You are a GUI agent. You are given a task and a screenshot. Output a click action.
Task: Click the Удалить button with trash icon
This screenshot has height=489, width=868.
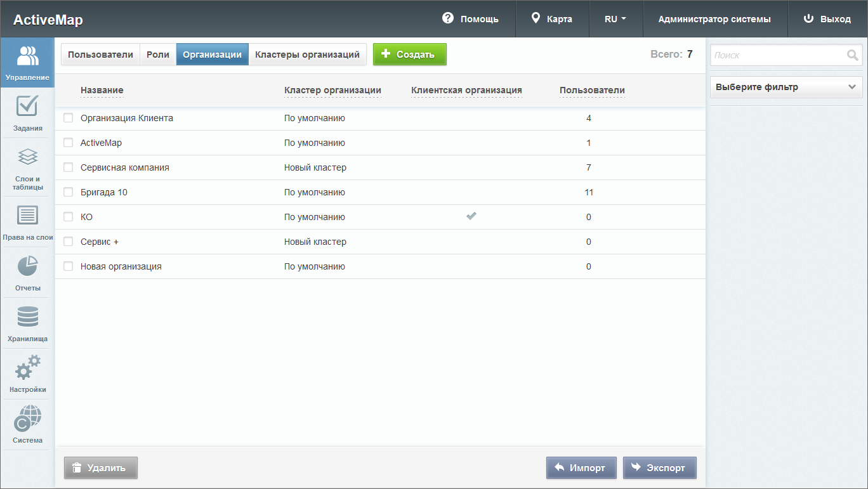pyautogui.click(x=100, y=468)
